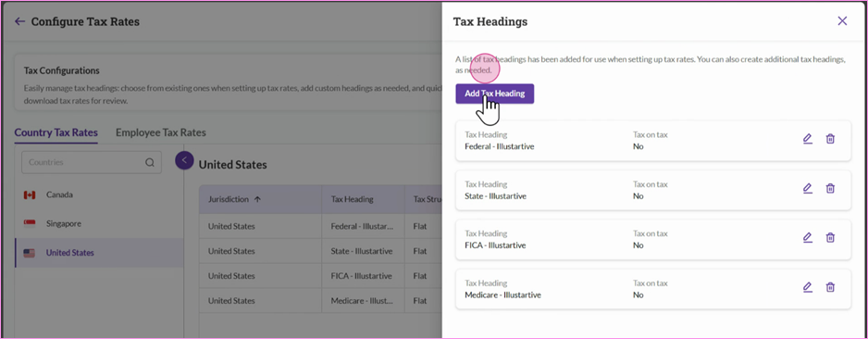The height and width of the screenshot is (339, 868).
Task: Delete the FICA - Illustartive tax heading
Action: click(830, 238)
